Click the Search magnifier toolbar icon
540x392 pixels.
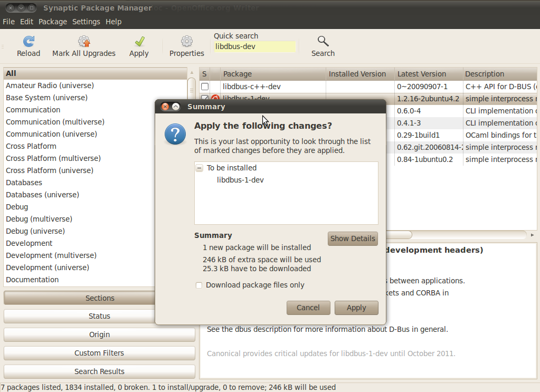tap(323, 41)
